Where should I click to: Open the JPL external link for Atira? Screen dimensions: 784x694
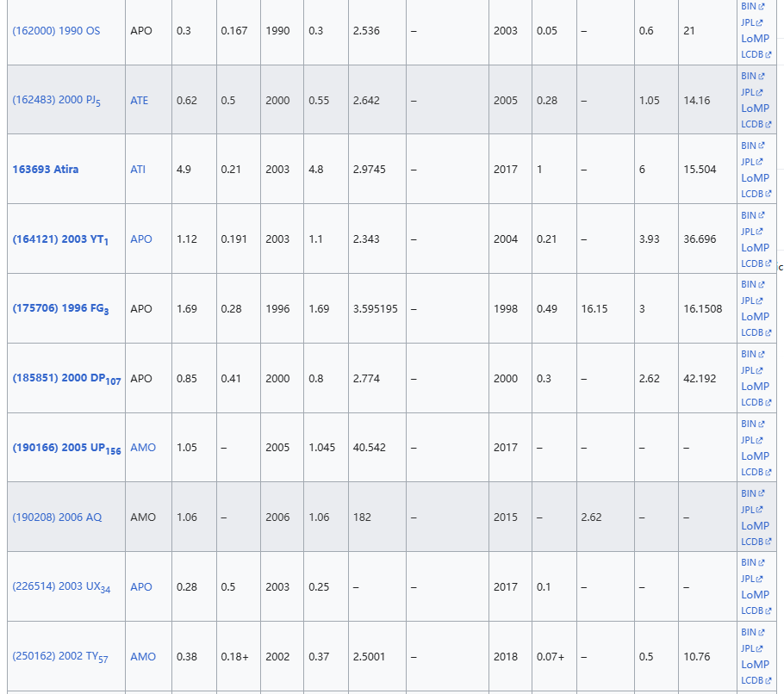pos(751,162)
